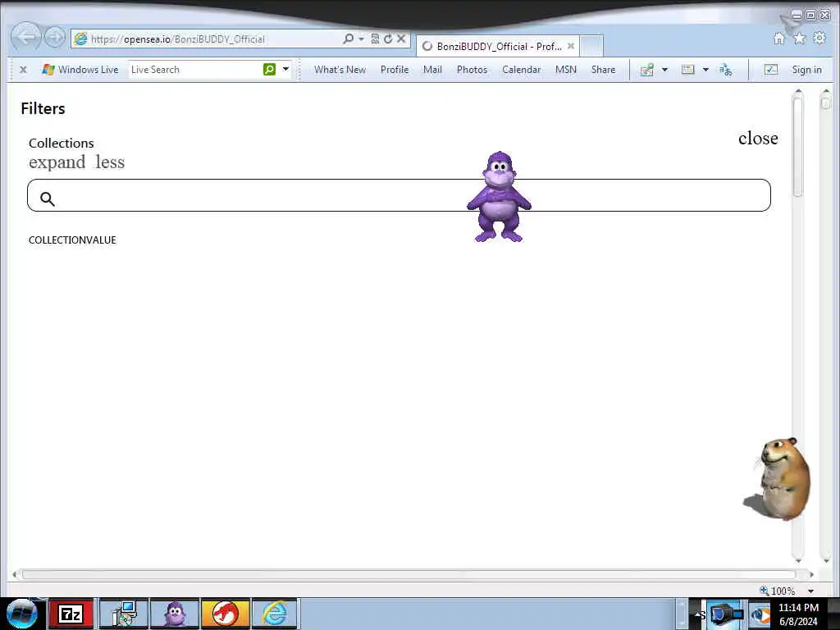Open the Home page icon
Image resolution: width=840 pixels, height=630 pixels.
[x=779, y=39]
